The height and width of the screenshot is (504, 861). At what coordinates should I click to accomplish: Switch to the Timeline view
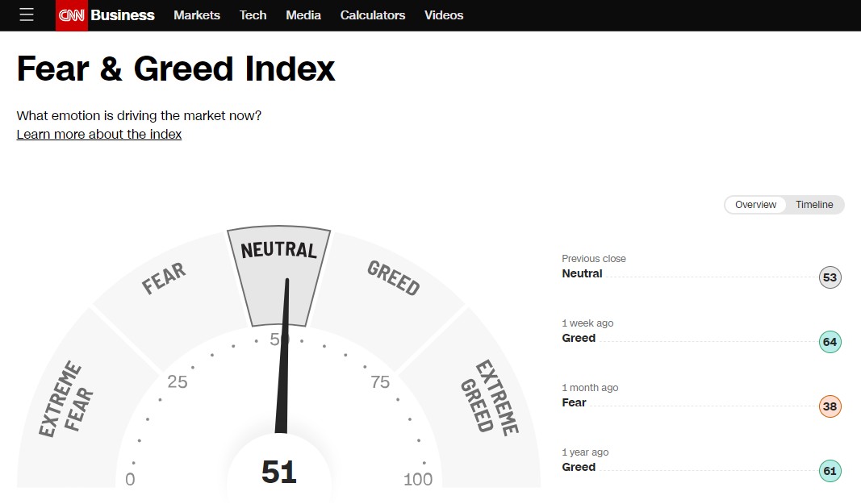tap(814, 205)
